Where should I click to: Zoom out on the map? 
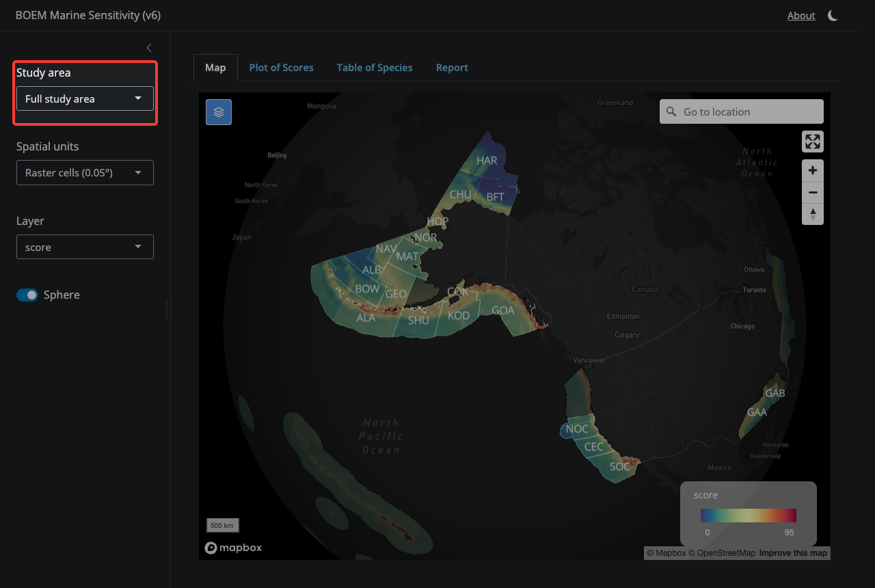(813, 192)
